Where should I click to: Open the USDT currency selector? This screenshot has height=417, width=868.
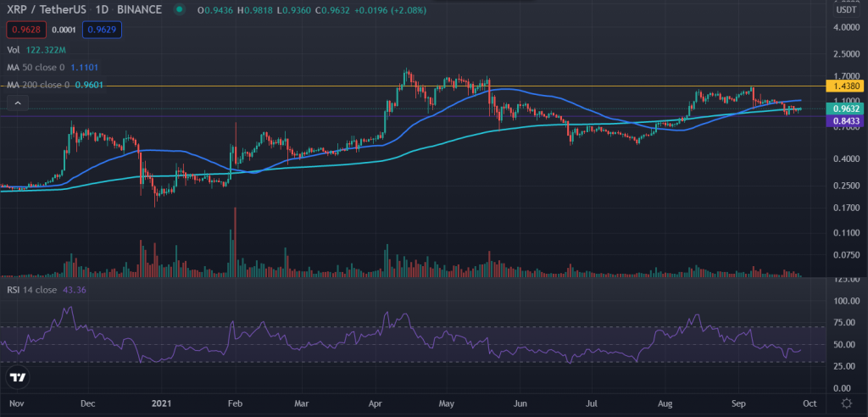point(845,10)
